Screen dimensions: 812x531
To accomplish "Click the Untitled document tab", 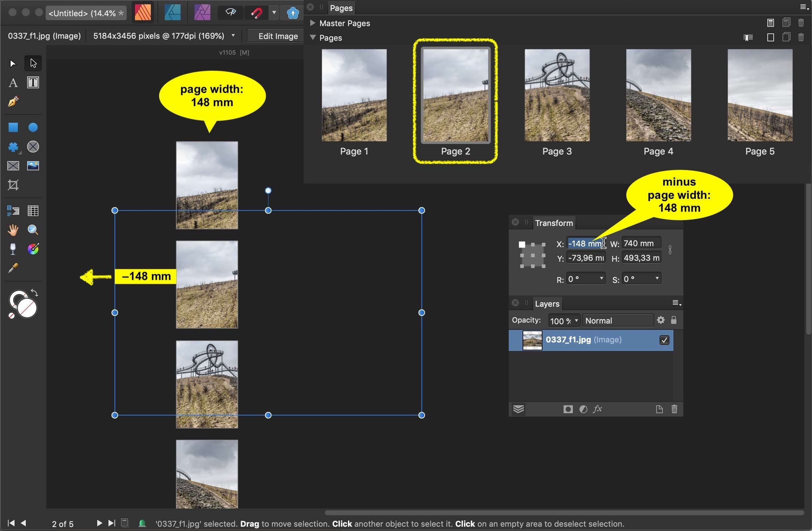I will 86,13.
